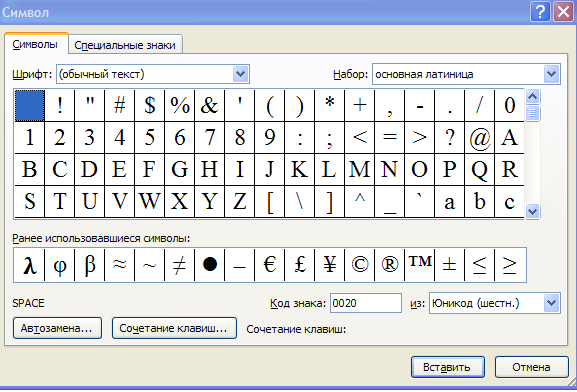Select the lambda symbol in recent symbols
The image size is (577, 392).
[x=29, y=265]
